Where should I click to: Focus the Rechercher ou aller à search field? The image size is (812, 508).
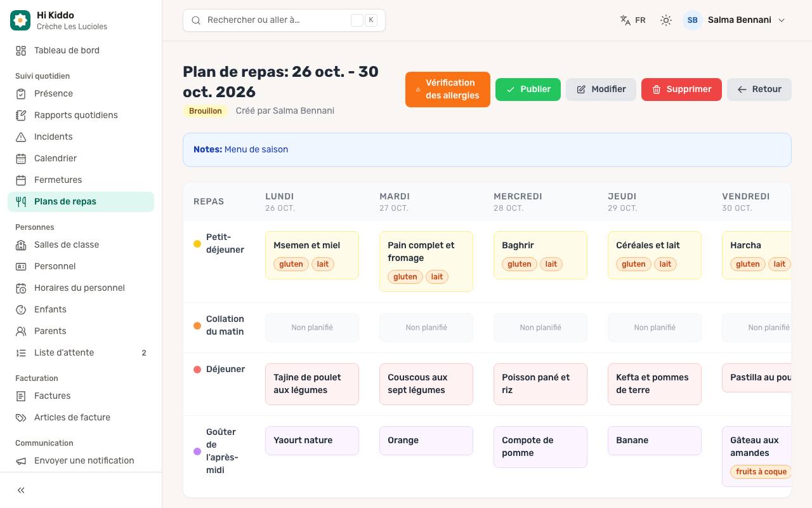click(x=284, y=20)
